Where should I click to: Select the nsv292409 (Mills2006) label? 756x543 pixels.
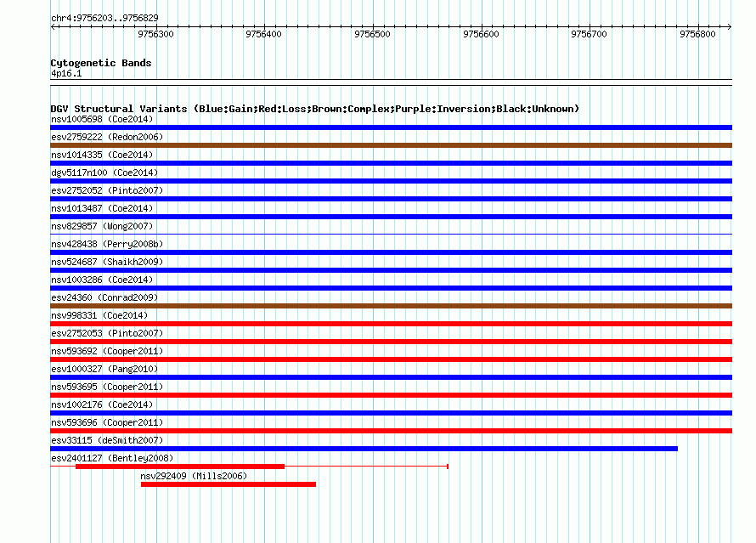tap(194, 476)
